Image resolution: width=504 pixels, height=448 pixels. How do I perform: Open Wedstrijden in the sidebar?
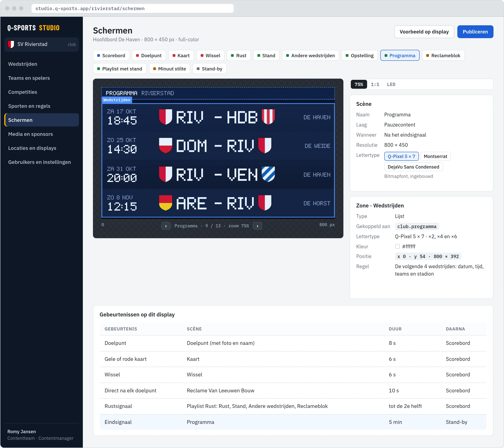[41, 64]
